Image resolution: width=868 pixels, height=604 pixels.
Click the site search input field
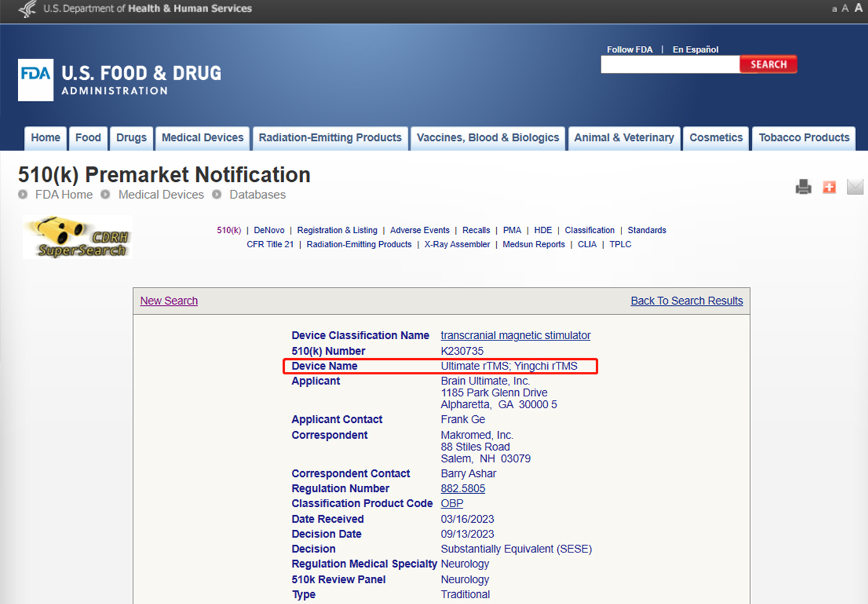(670, 65)
